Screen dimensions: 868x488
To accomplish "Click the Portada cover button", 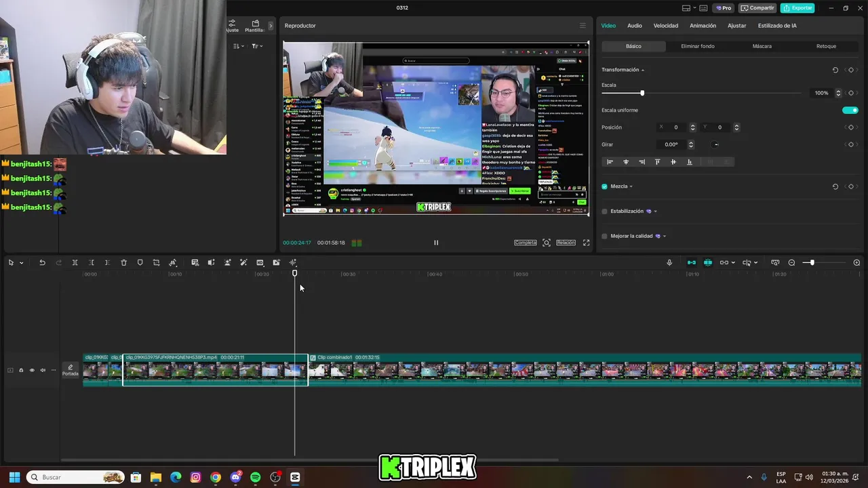I will [x=71, y=370].
